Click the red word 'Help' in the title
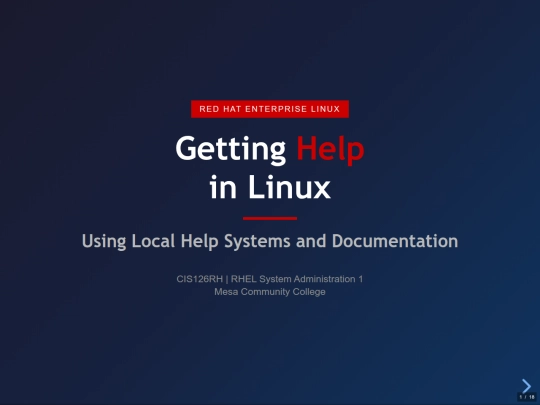 (x=330, y=149)
